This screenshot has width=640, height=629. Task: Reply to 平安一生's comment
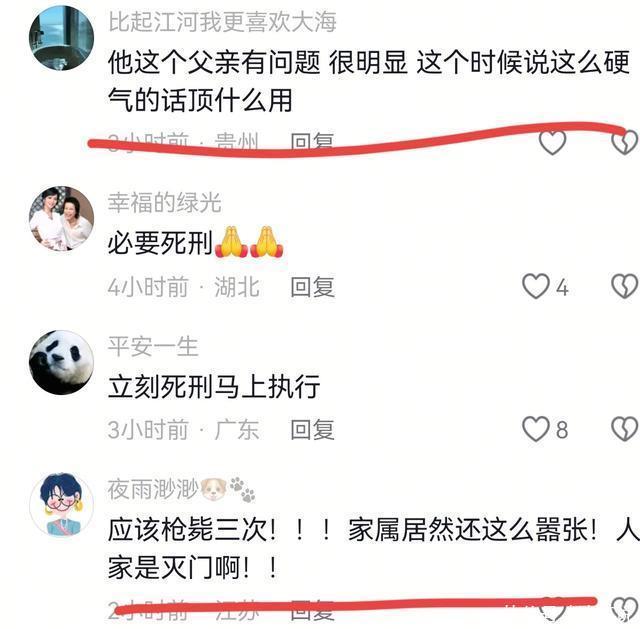point(312,429)
